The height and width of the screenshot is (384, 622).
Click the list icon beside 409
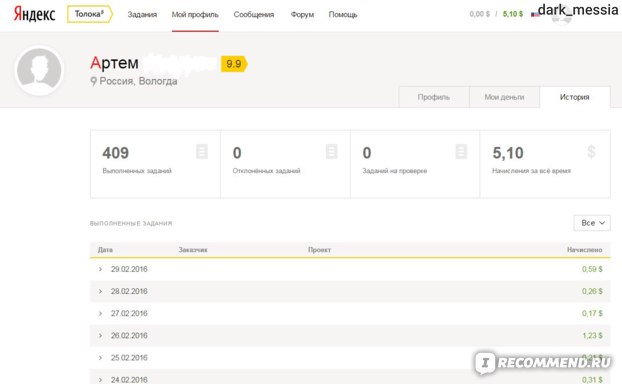[202, 152]
